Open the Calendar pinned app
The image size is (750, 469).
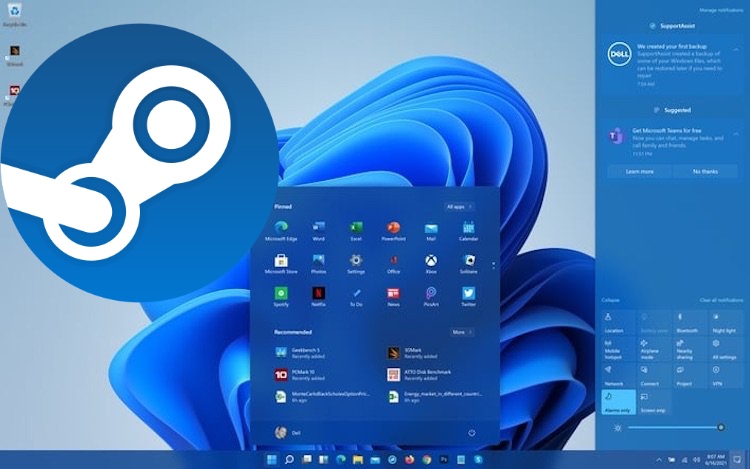click(468, 231)
